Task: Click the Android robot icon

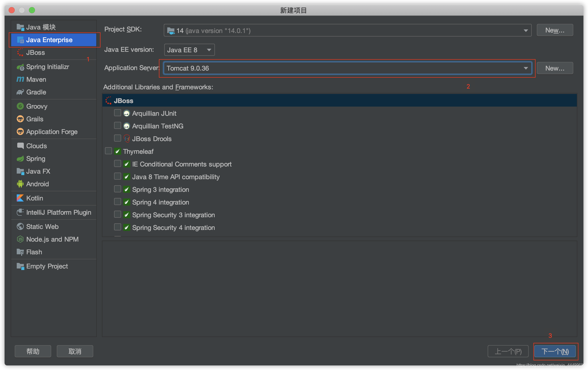Action: 20,184
